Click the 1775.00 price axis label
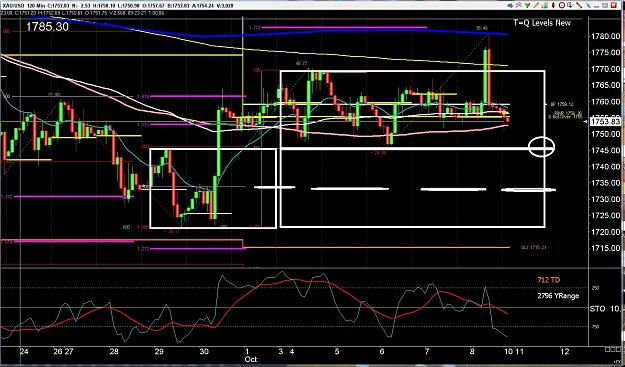This screenshot has height=367, width=625. click(x=606, y=53)
